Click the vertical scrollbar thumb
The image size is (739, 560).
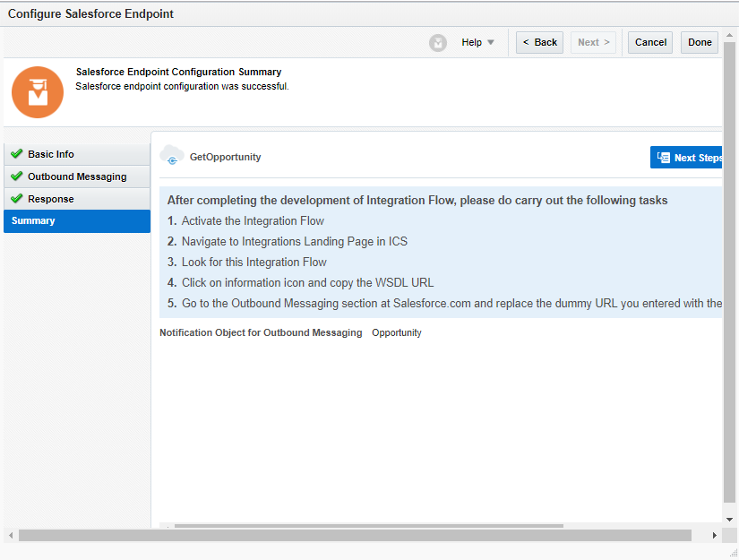(729, 272)
